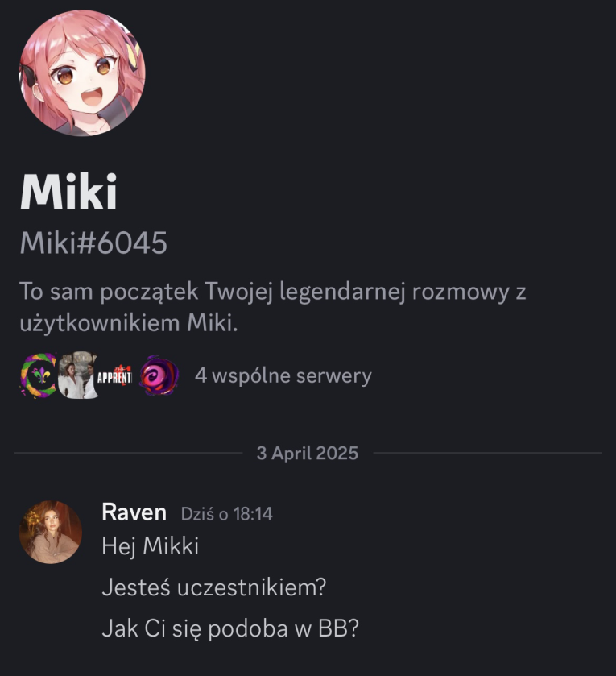Screen dimensions: 616x676
Task: Click Raven's profile picture beside the message
Action: pyautogui.click(x=51, y=532)
